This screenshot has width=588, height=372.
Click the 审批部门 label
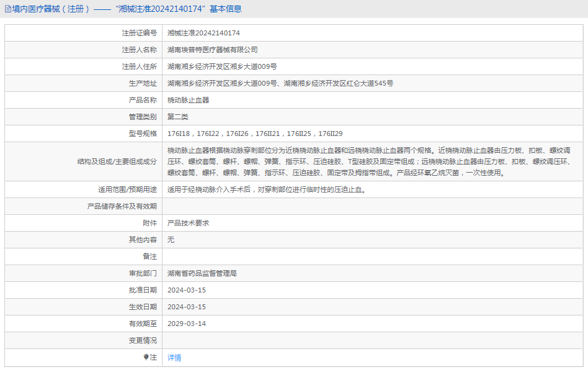click(143, 273)
